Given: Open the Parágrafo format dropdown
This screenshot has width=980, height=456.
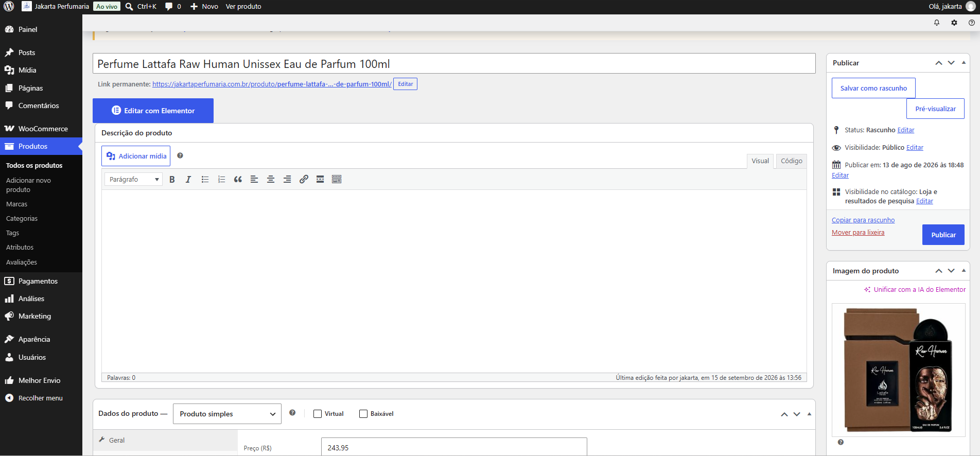Looking at the screenshot, I should [x=133, y=179].
